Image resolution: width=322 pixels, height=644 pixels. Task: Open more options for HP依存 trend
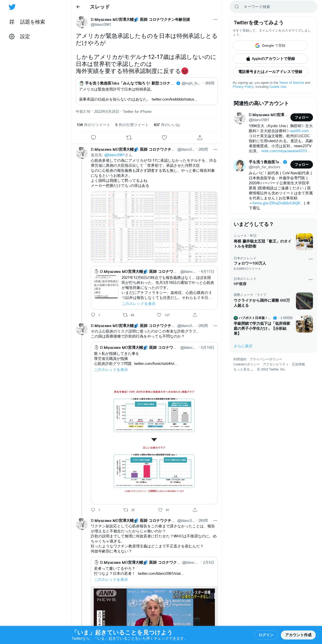point(310,279)
